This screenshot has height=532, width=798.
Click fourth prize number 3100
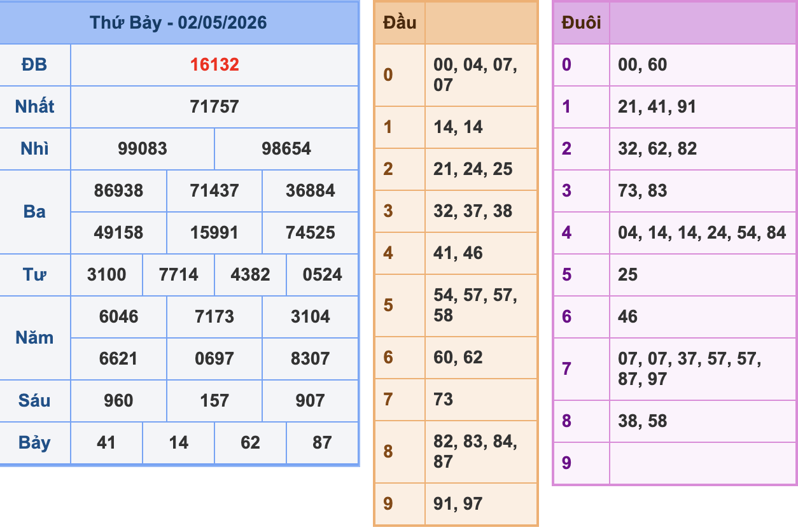pos(106,275)
